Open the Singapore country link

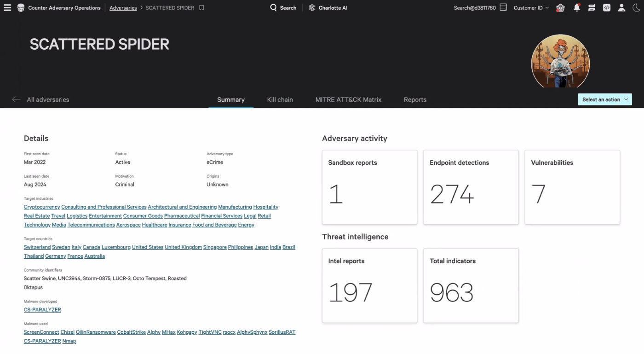click(x=215, y=247)
